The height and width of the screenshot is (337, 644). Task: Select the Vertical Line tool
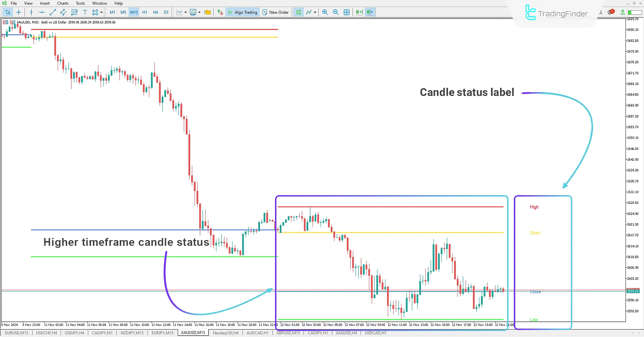coord(31,12)
